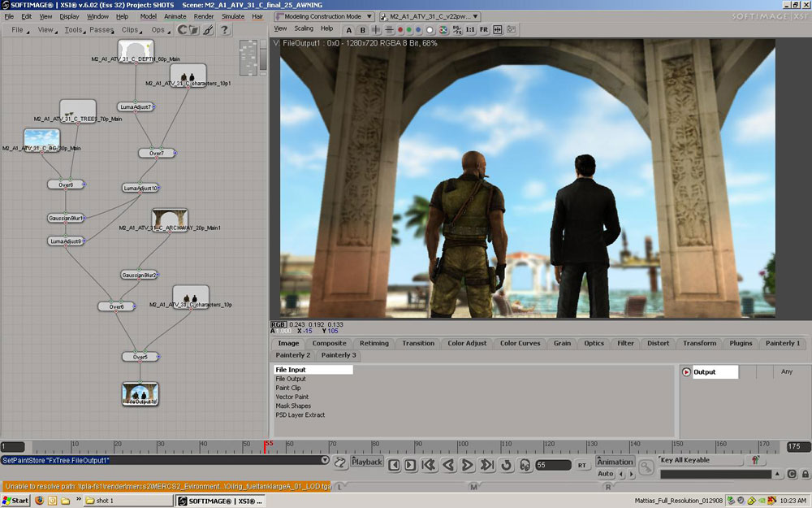Open the Render menu
The height and width of the screenshot is (508, 812).
click(204, 16)
